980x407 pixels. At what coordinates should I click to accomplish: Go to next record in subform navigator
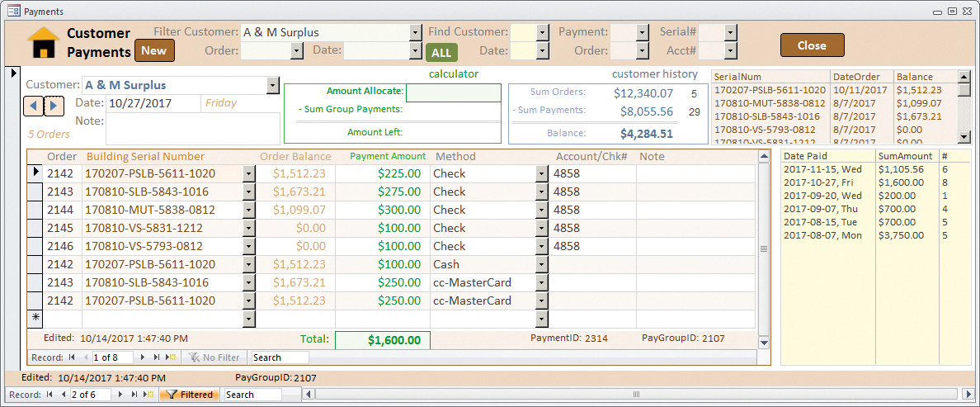pyautogui.click(x=143, y=357)
